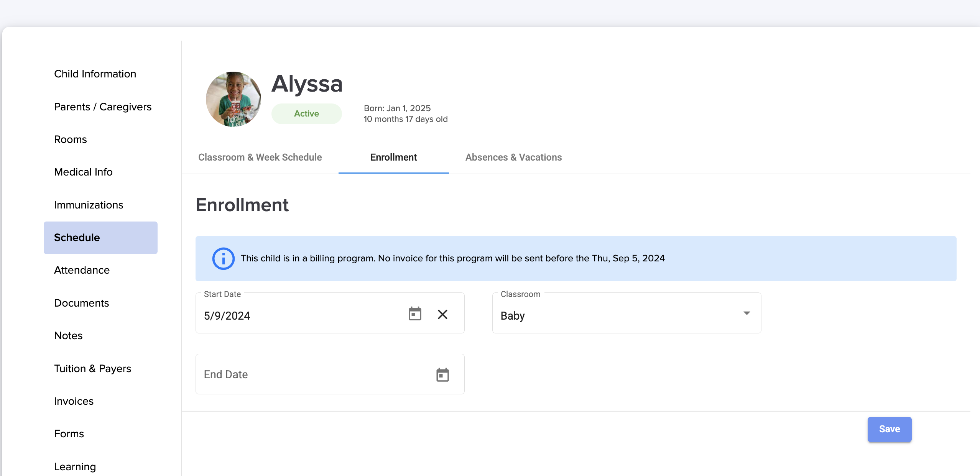Viewport: 980px width, 476px height.
Task: Go to Child Information section
Action: click(95, 74)
